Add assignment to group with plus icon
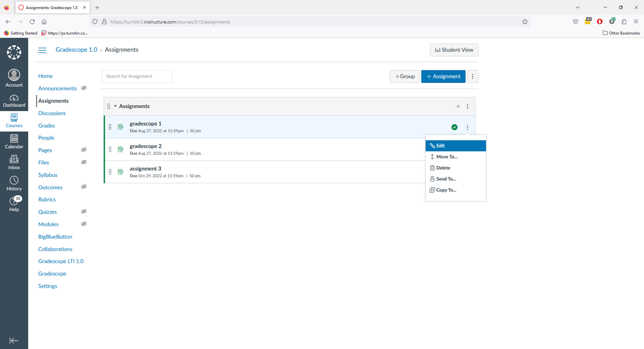The width and height of the screenshot is (644, 349). (x=458, y=107)
